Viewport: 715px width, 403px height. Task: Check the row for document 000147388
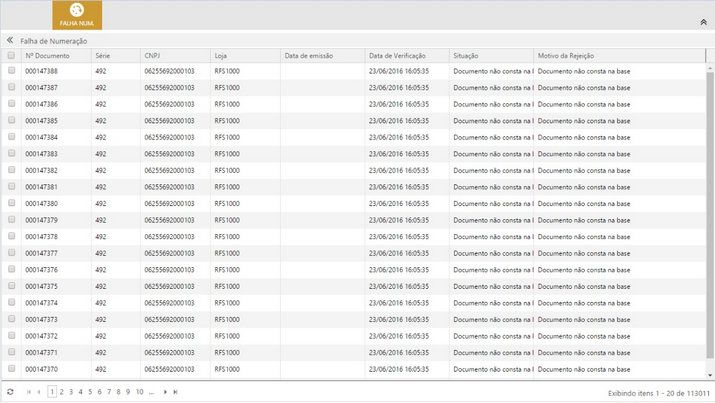[x=12, y=71]
